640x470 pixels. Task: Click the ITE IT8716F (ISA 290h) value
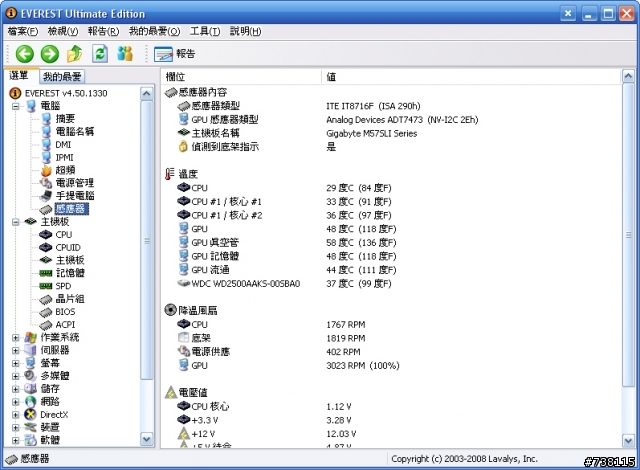pos(373,106)
